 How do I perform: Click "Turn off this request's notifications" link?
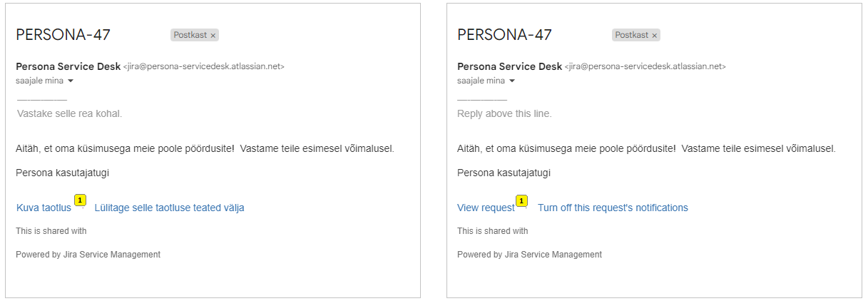[x=613, y=208]
